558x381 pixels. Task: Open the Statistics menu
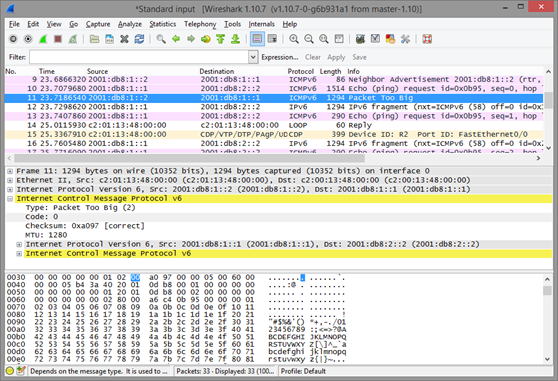pyautogui.click(x=163, y=24)
